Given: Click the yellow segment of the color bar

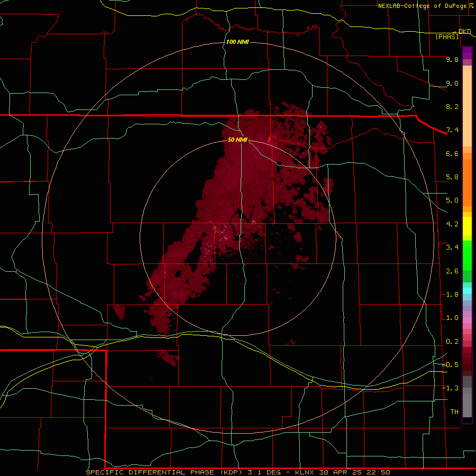Looking at the screenshot, I should pyautogui.click(x=467, y=226).
